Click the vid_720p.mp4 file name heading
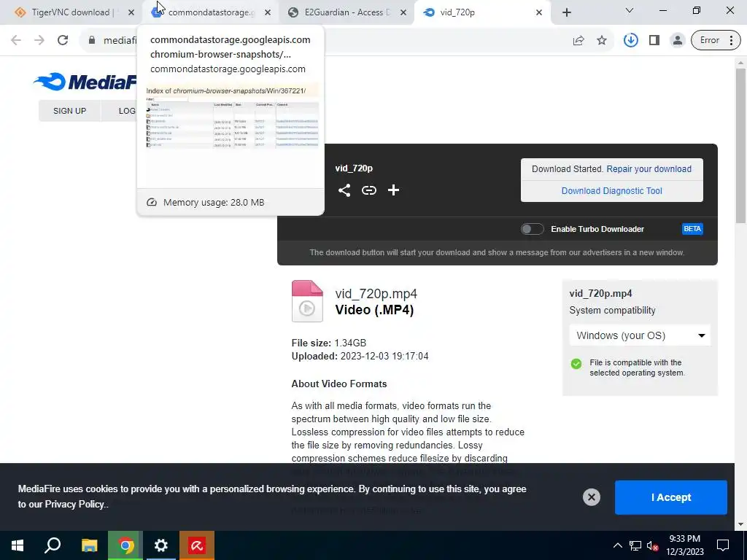Screen dimensions: 747x560 (376, 294)
